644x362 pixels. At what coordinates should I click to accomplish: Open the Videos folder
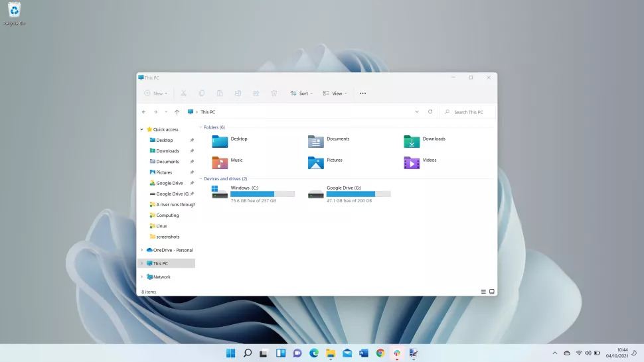(412, 162)
